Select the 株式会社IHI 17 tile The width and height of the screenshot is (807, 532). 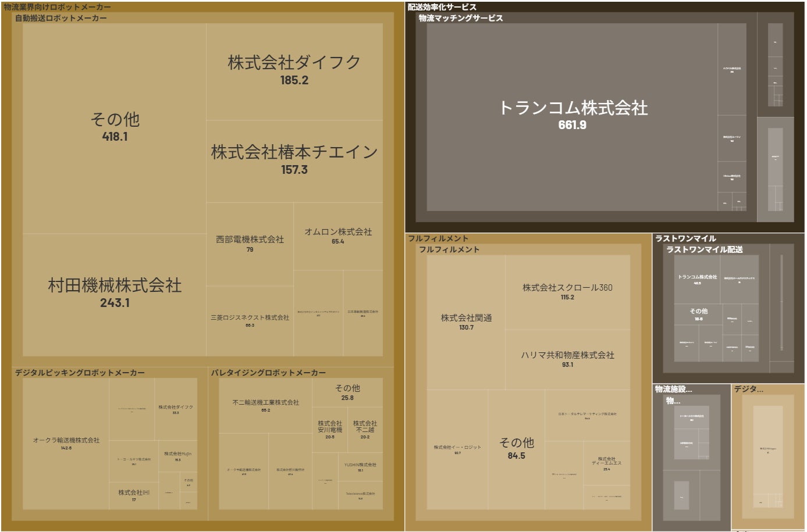click(134, 495)
